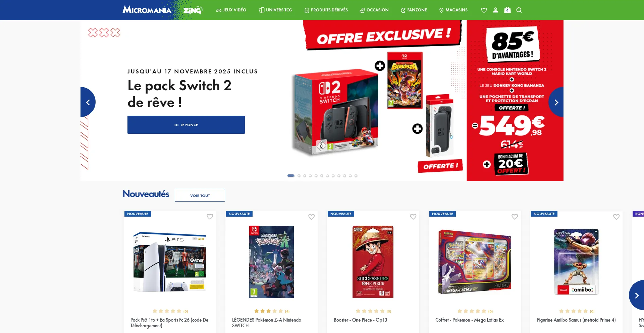The width and height of the screenshot is (644, 333).
Task: Click the Voir Tout button
Action: coord(200,195)
